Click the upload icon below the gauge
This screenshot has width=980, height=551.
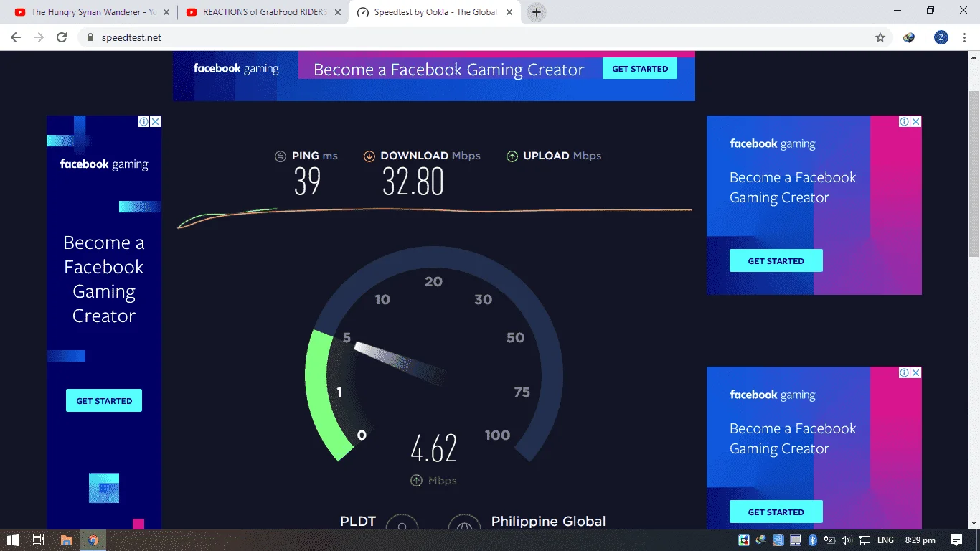416,481
